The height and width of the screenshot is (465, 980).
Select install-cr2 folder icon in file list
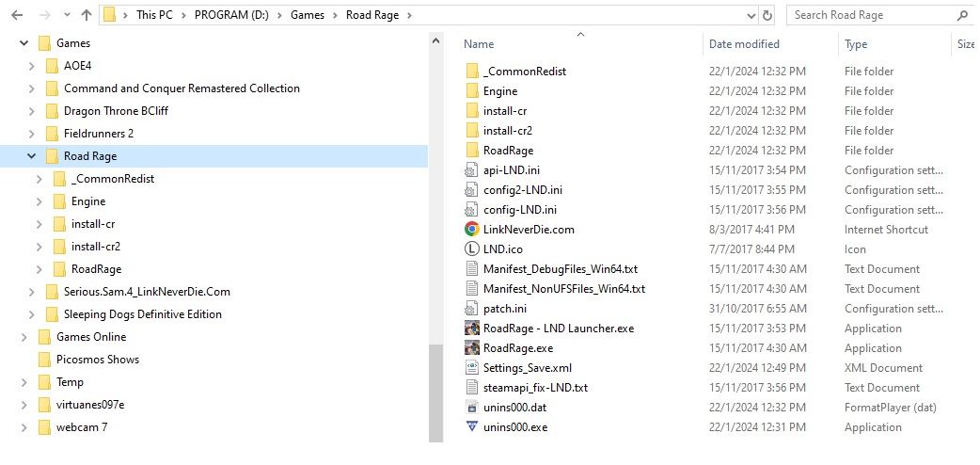pos(472,130)
